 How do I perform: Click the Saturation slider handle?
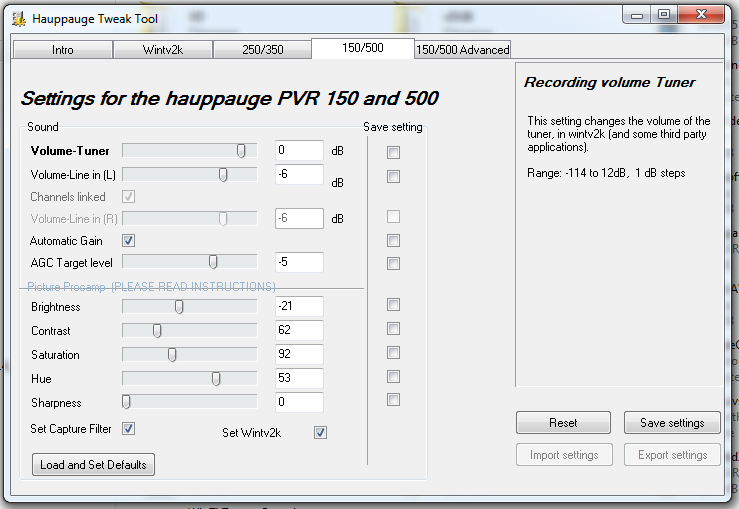(172, 354)
